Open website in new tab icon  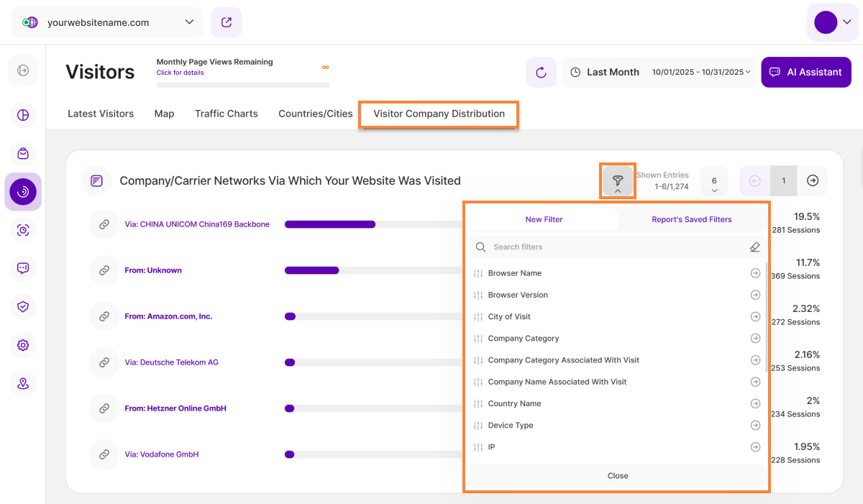click(x=227, y=22)
